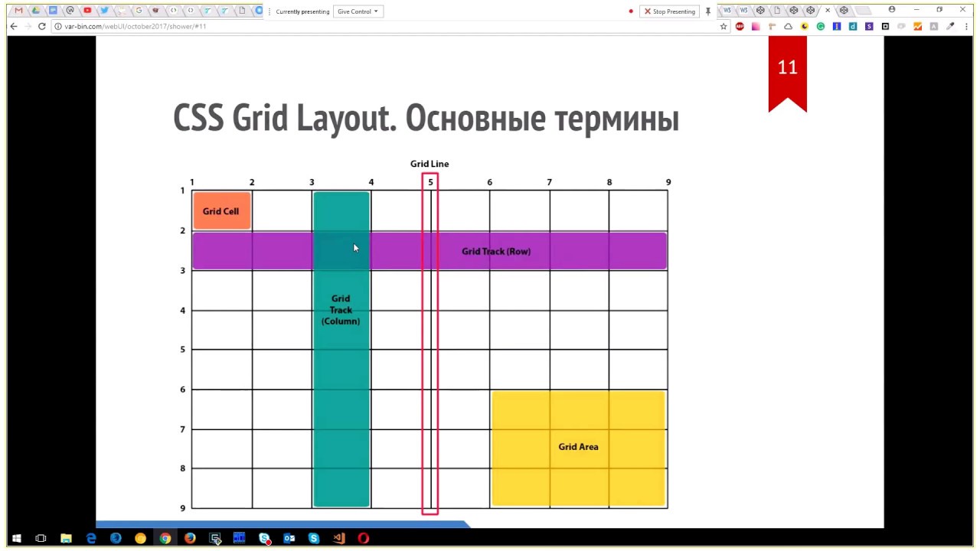Image resolution: width=980 pixels, height=551 pixels.
Task: Open the Grammarly extension icon
Action: pyautogui.click(x=821, y=26)
